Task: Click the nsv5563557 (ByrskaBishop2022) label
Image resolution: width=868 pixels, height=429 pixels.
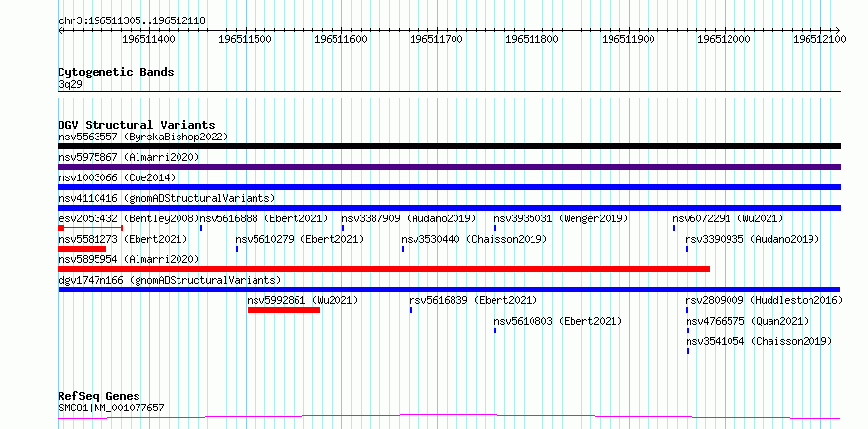Action: 143,136
